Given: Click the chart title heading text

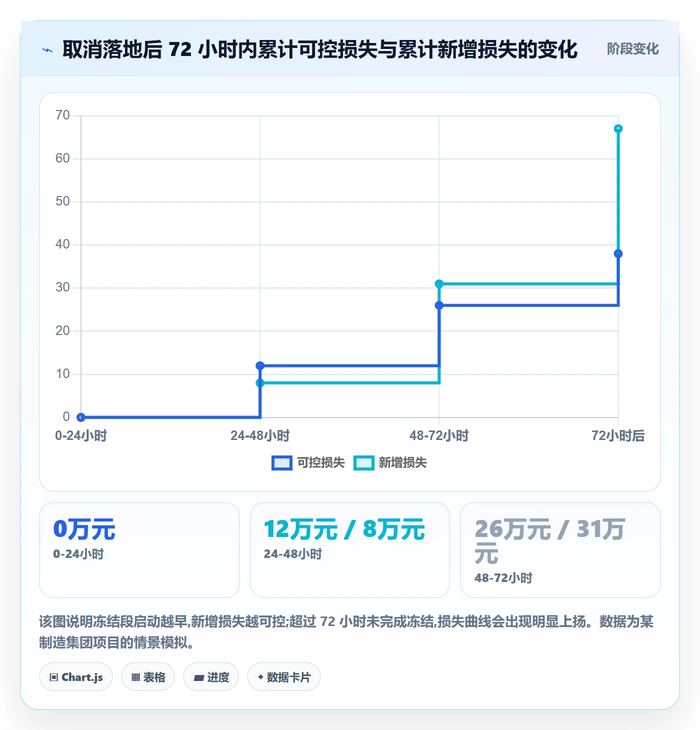Looking at the screenshot, I should pos(320,49).
